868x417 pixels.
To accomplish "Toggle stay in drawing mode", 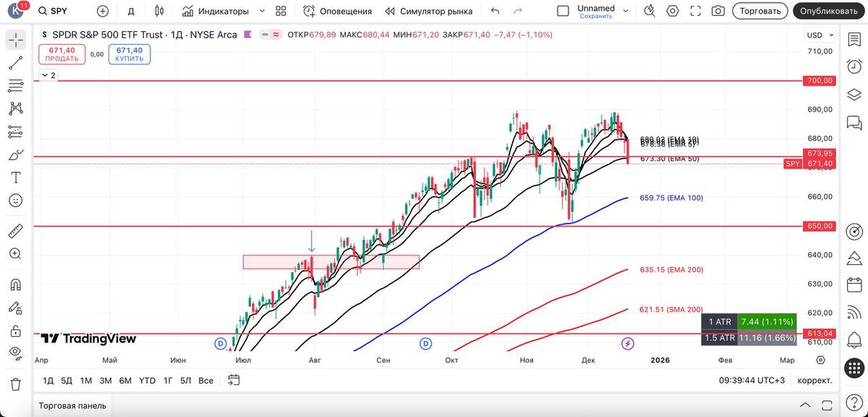I will coord(16,308).
